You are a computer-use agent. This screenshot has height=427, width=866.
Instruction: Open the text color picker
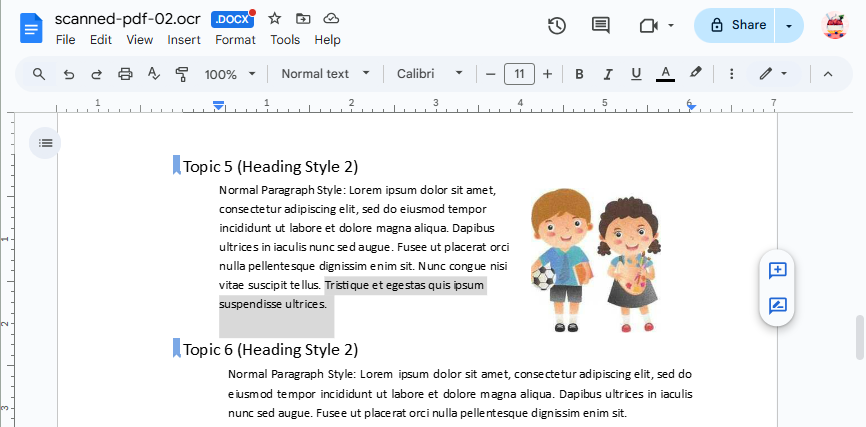point(666,73)
